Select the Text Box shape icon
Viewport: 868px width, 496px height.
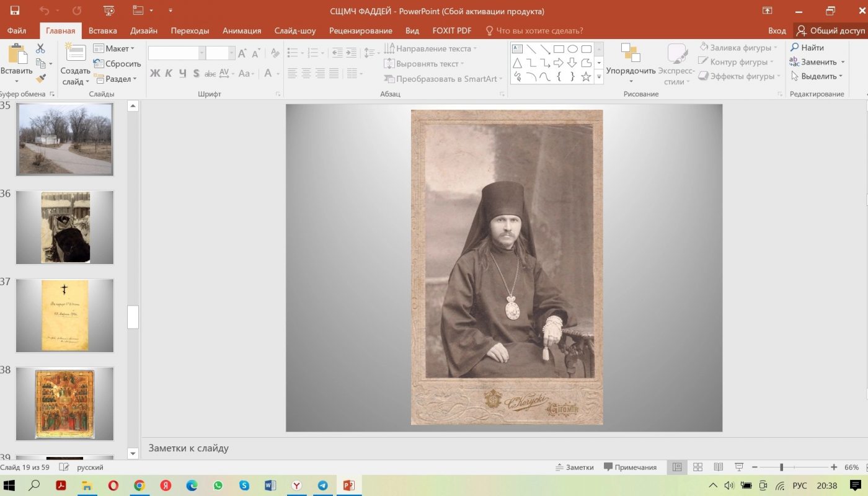(x=517, y=49)
